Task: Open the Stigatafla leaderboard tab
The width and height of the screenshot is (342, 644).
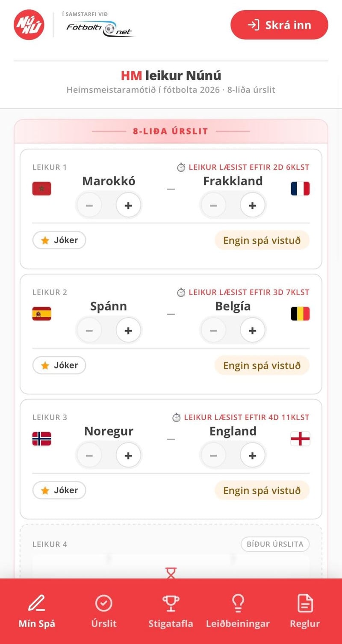Action: click(171, 611)
